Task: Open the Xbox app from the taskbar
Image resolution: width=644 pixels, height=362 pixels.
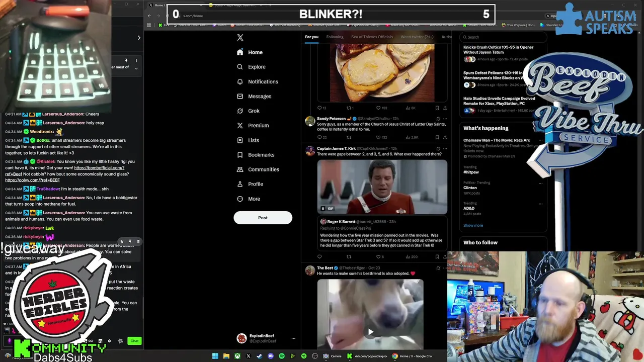Action: (x=237, y=356)
